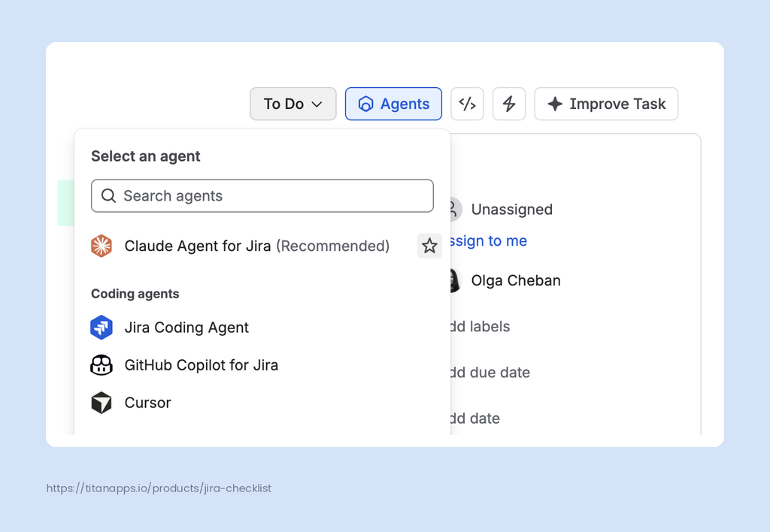
Task: Click the Unassigned assignee field
Action: [511, 210]
